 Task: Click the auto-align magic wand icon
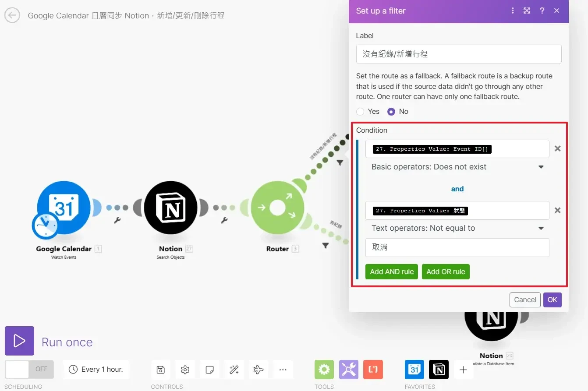coord(234,370)
